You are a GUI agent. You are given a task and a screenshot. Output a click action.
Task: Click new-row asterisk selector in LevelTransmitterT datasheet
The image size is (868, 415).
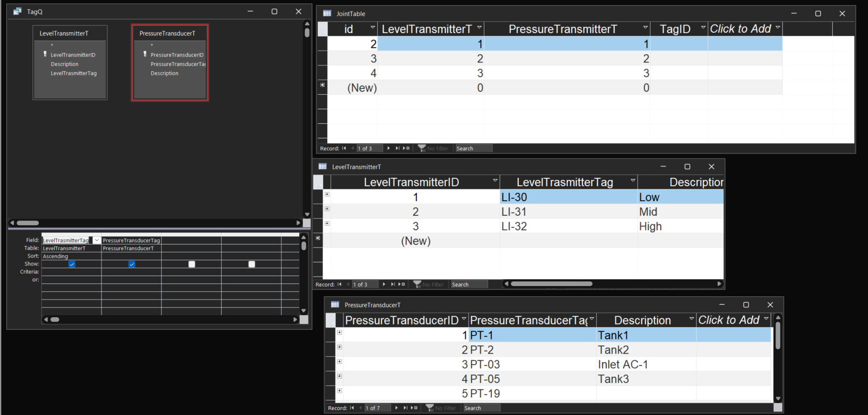pyautogui.click(x=318, y=238)
